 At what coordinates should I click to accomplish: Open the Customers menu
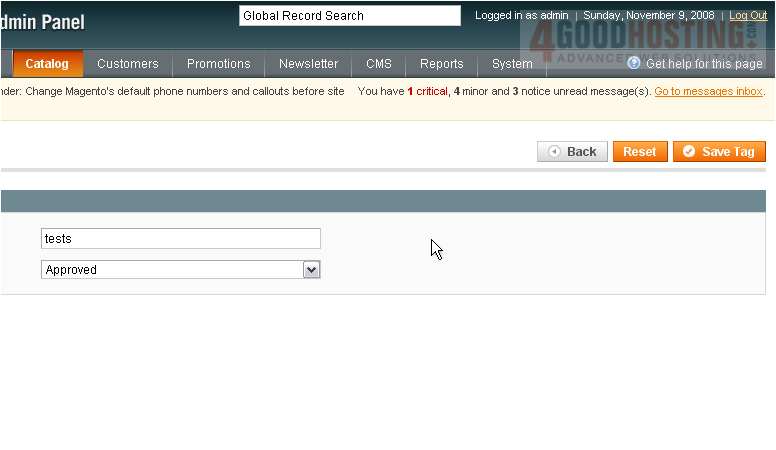pyautogui.click(x=127, y=64)
